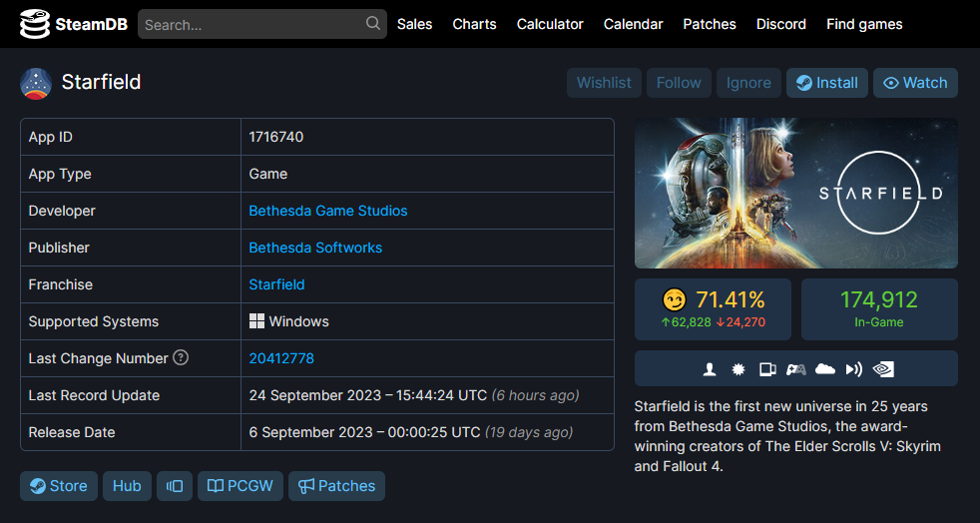Toggle Wishlist for Starfield
Screen dimensions: 980x523
pyautogui.click(x=604, y=83)
